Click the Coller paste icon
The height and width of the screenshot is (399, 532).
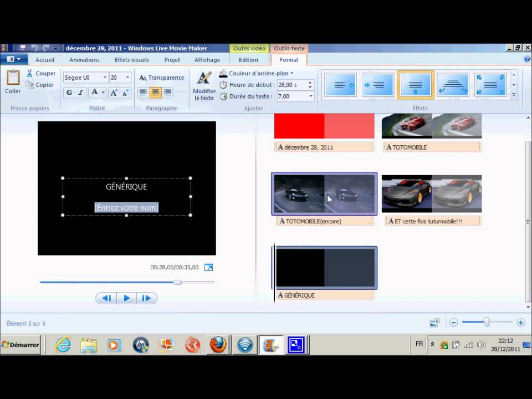coord(13,78)
